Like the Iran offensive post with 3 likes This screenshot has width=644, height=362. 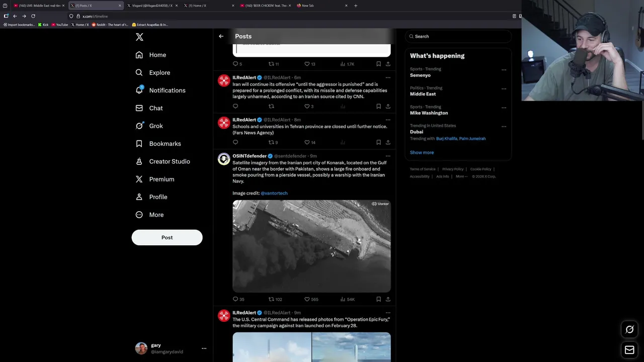[x=309, y=106]
